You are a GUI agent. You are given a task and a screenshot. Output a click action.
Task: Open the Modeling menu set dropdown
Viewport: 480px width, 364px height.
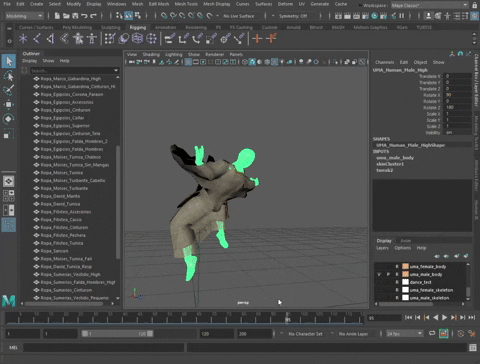pos(24,16)
